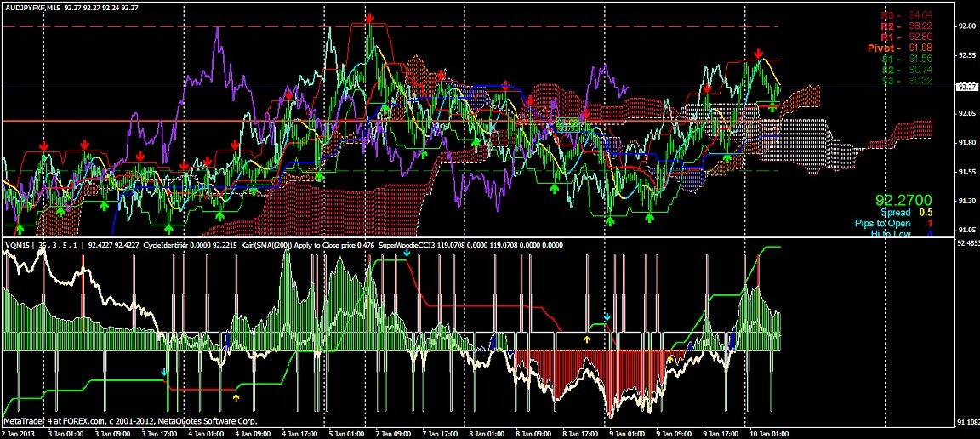Click the Pivot - 91.98 label
Viewport: 980px width, 439px height.
point(900,48)
